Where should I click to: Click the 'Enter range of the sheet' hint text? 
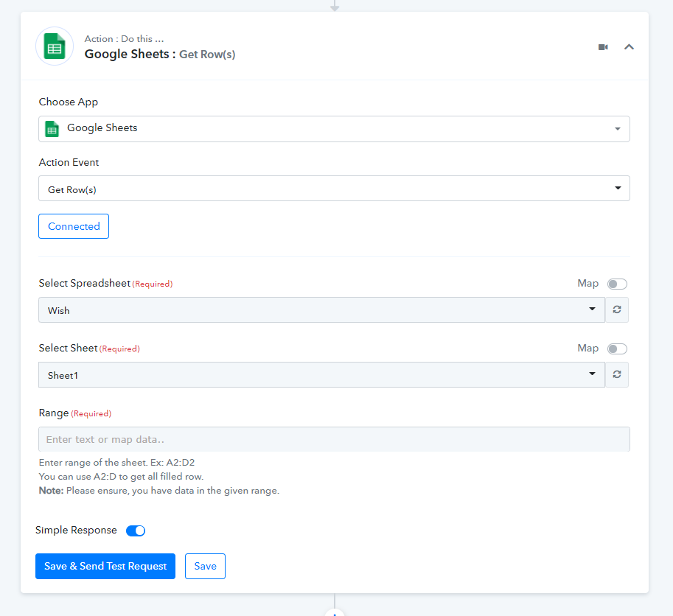pos(116,463)
